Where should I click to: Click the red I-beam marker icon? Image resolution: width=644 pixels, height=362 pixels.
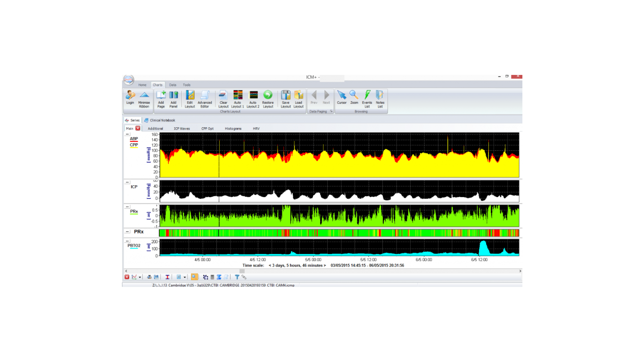click(x=167, y=277)
